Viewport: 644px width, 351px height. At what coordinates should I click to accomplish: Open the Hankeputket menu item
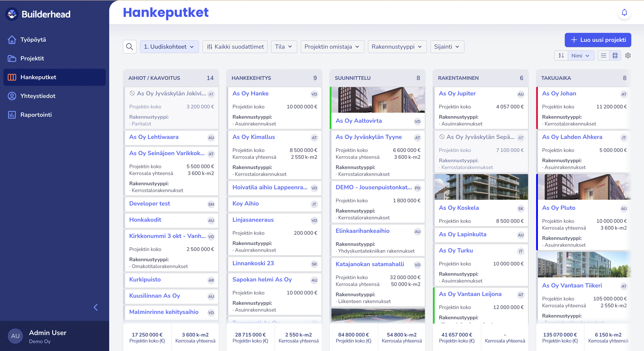[x=38, y=77]
